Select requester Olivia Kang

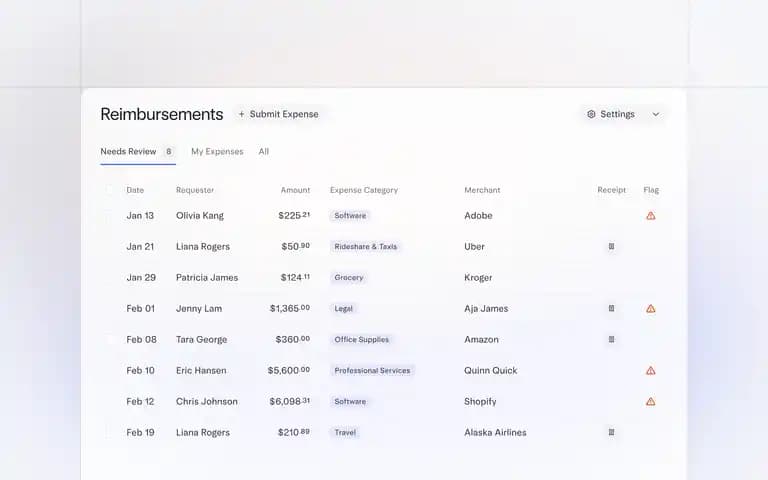200,216
